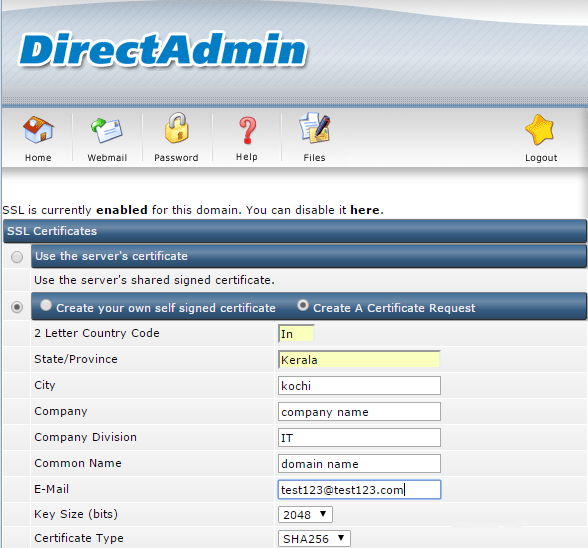Click the Webmail menu label
This screenshot has width=588, height=548.
pos(107,158)
